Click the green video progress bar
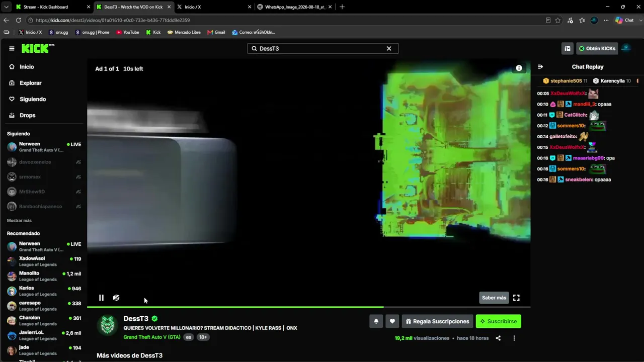 click(309, 307)
